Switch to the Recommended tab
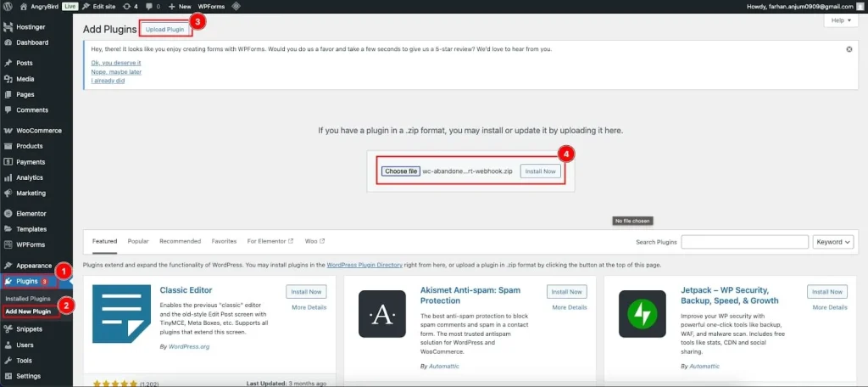Screen dimensions: 868x387 pyautogui.click(x=180, y=241)
